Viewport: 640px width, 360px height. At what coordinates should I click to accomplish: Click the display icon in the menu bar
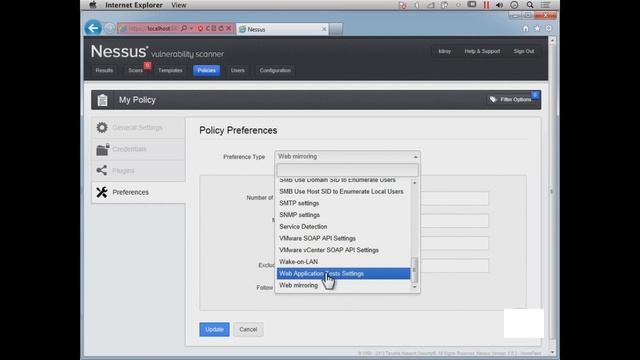(471, 5)
